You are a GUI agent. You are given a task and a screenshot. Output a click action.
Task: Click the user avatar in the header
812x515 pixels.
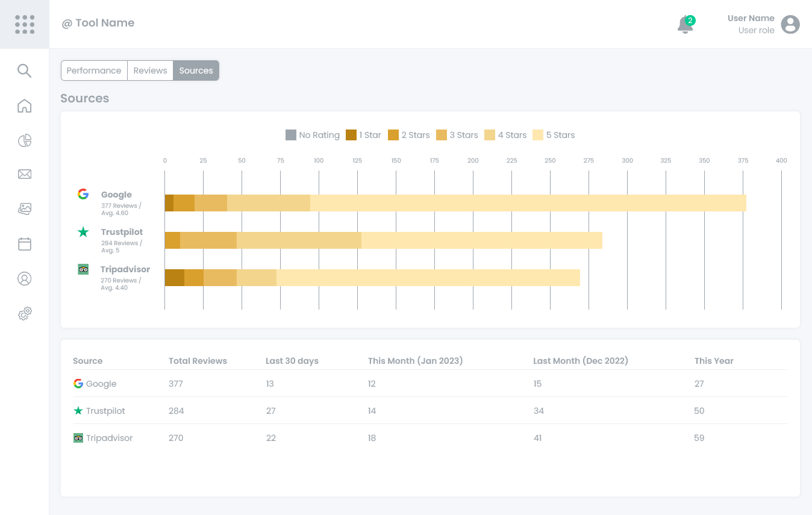click(790, 24)
